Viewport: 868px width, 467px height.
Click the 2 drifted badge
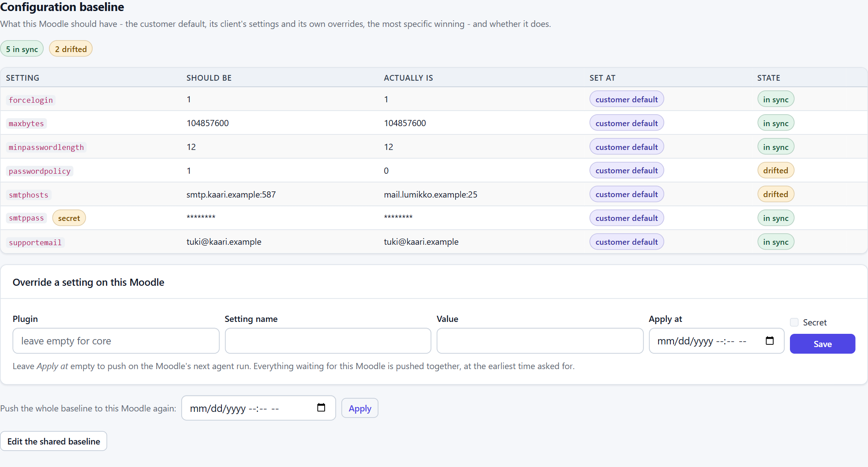click(71, 49)
